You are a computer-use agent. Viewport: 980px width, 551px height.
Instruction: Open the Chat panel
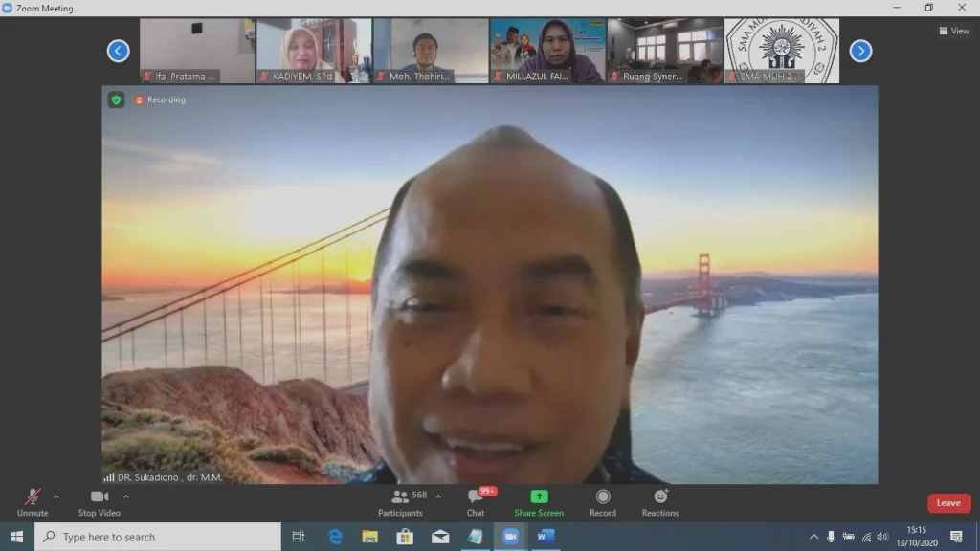[476, 502]
